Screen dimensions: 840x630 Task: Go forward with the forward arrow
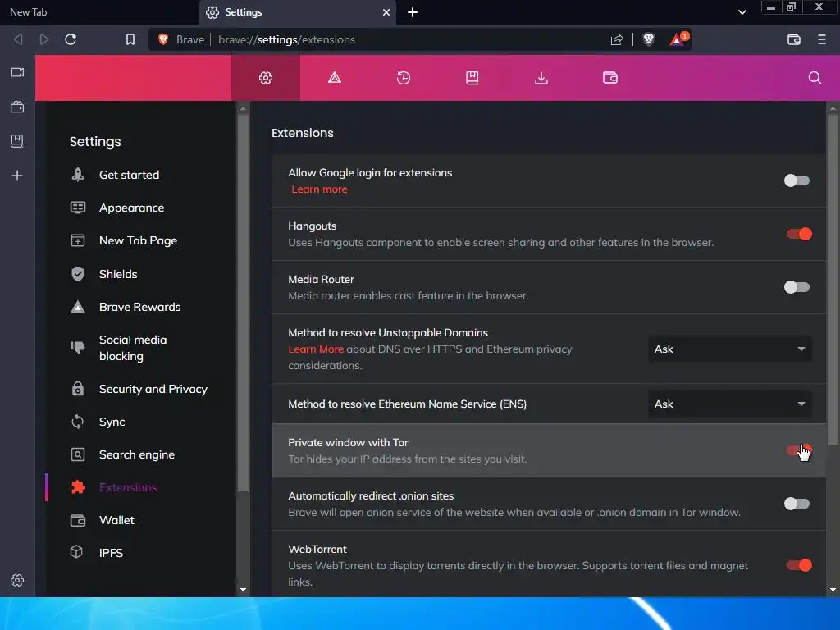tap(44, 39)
